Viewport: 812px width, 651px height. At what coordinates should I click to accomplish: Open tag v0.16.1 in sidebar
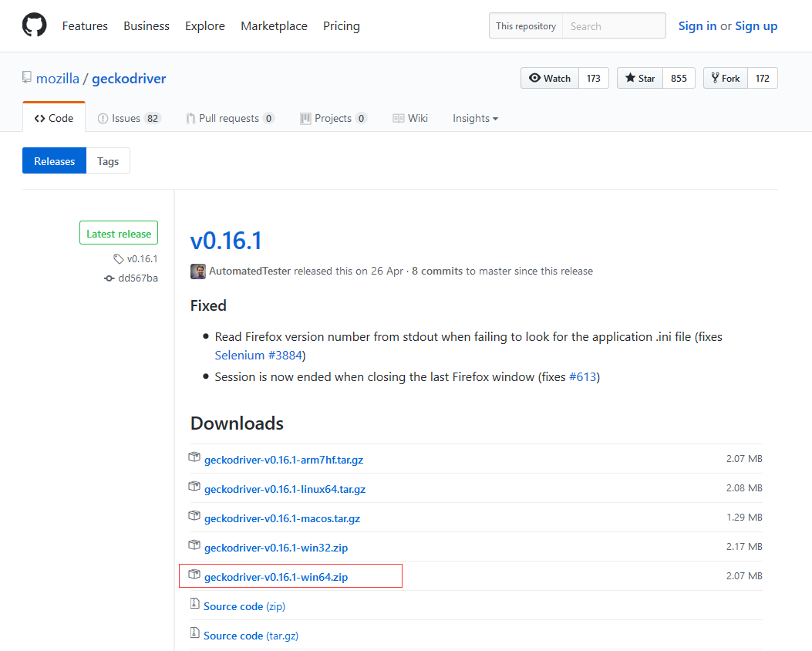tap(142, 259)
